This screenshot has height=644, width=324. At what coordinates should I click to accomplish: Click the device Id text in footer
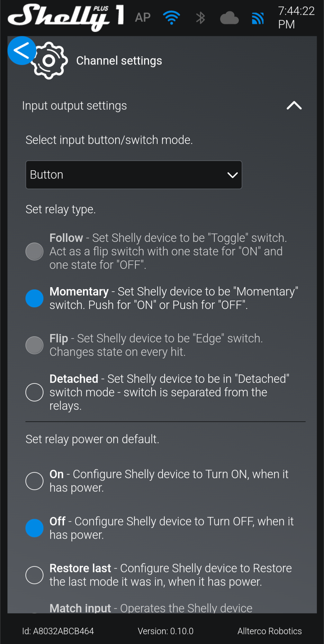tap(58, 631)
